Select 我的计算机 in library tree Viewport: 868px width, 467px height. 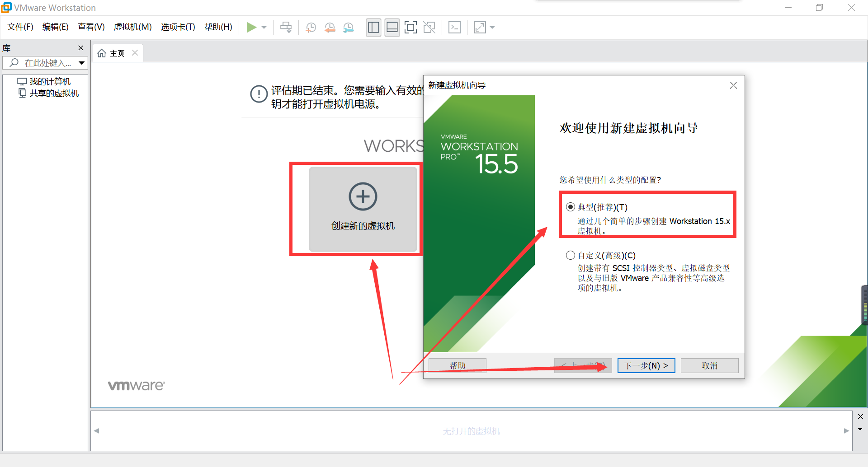click(44, 81)
